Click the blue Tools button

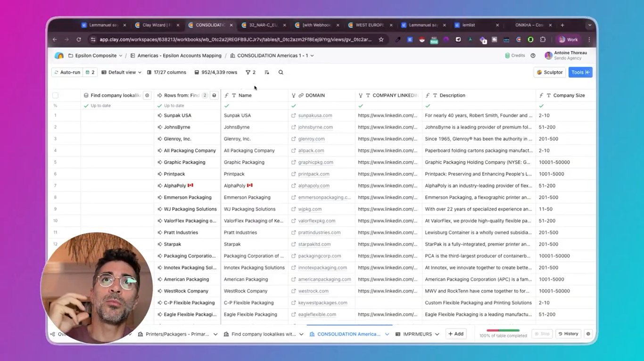[580, 73]
